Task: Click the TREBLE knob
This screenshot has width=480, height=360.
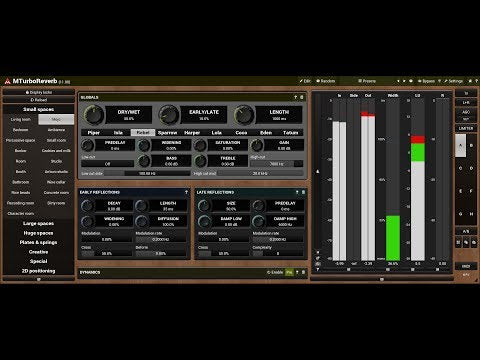Action: pyautogui.click(x=200, y=161)
